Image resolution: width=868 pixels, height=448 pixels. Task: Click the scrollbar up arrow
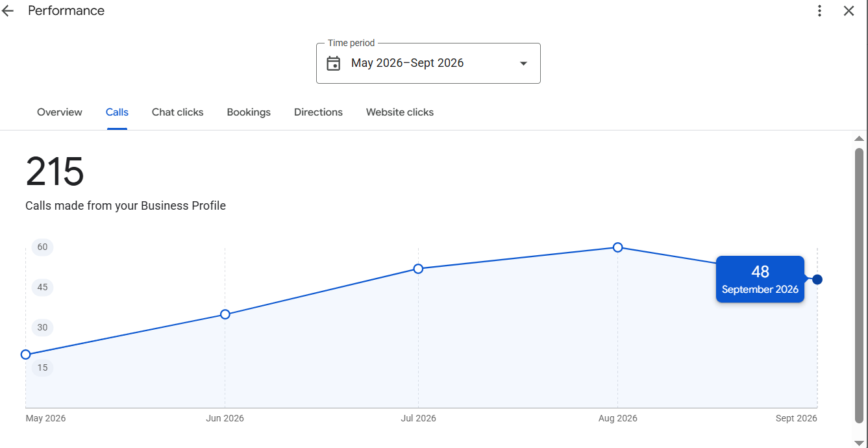[859, 138]
